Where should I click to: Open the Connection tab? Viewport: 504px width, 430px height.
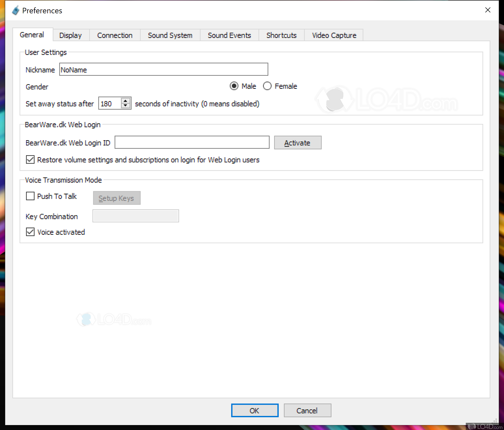(115, 35)
